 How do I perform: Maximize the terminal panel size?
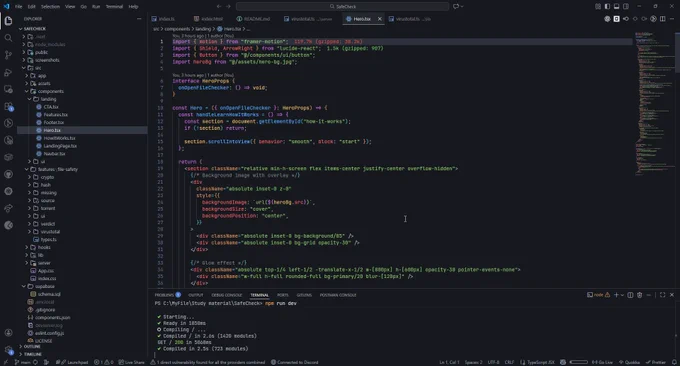(x=663, y=295)
